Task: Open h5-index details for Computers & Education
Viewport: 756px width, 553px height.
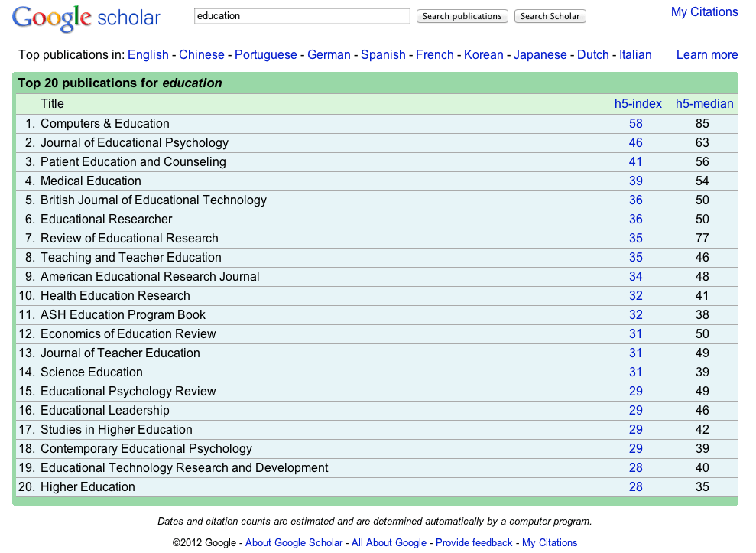Action: pyautogui.click(x=635, y=123)
